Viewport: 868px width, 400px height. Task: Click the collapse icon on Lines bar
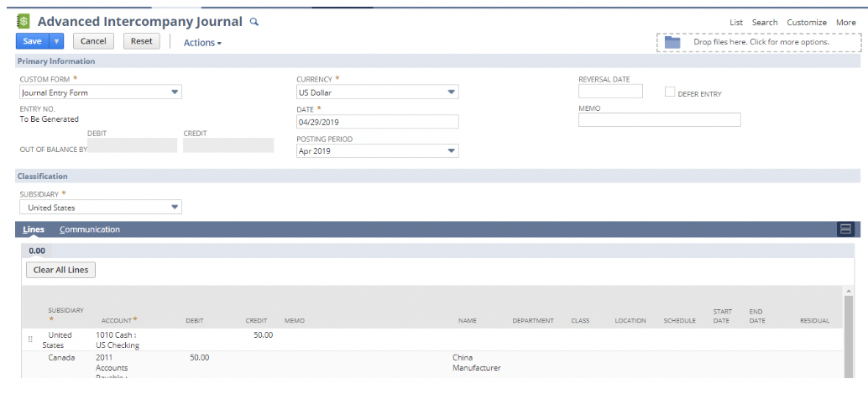click(x=845, y=229)
